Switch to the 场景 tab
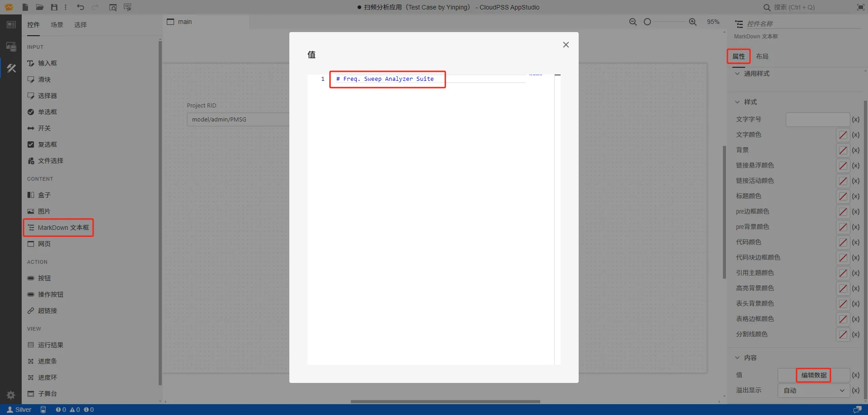The height and width of the screenshot is (415, 868). click(57, 25)
